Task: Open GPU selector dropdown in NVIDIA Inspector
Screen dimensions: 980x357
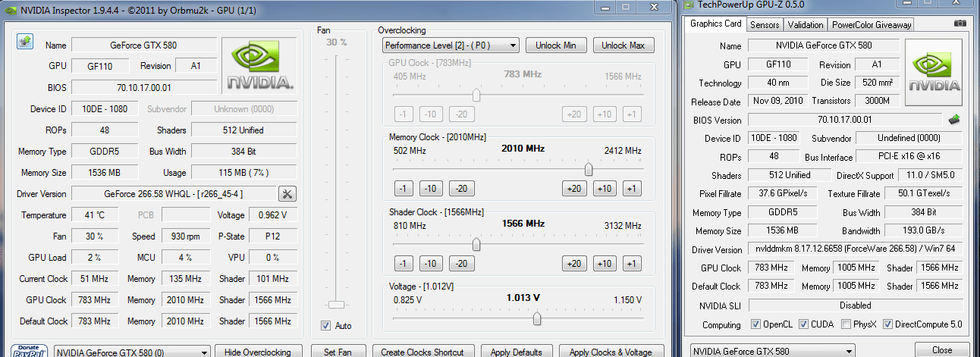Action: click(x=133, y=352)
